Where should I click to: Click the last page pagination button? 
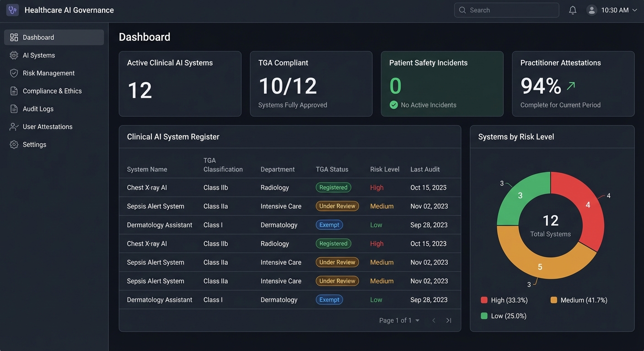[449, 320]
